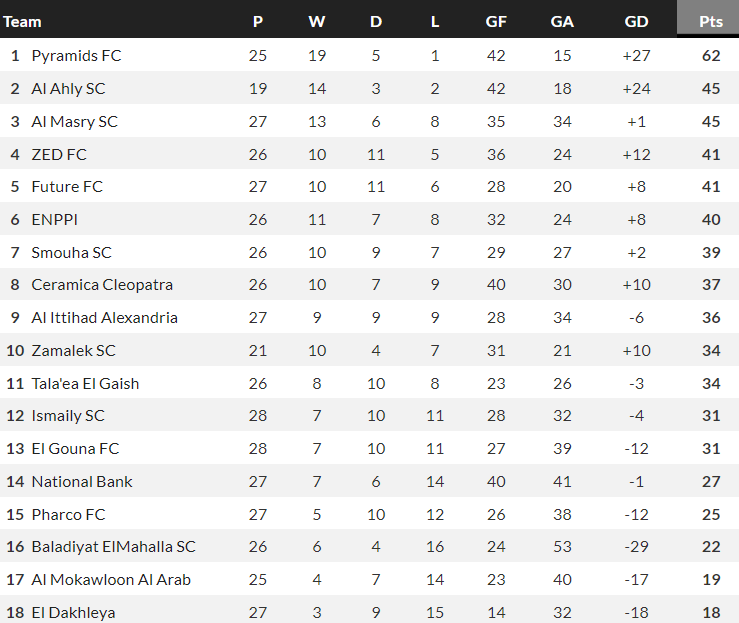The height and width of the screenshot is (623, 739).
Task: Click ZED FC in the table
Action: (x=59, y=154)
